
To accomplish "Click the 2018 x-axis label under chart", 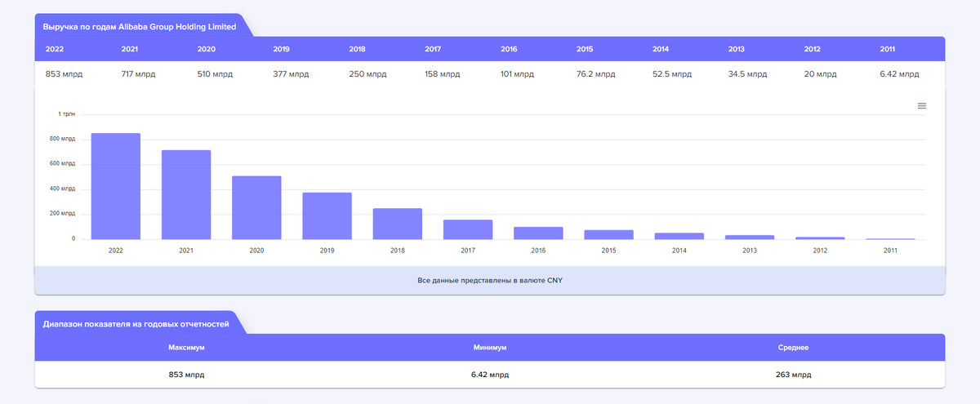I will [398, 251].
